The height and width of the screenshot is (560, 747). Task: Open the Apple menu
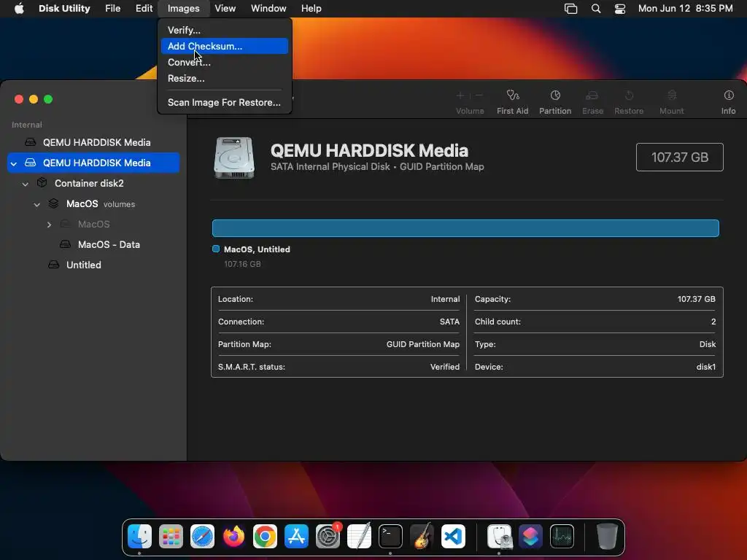coord(19,8)
